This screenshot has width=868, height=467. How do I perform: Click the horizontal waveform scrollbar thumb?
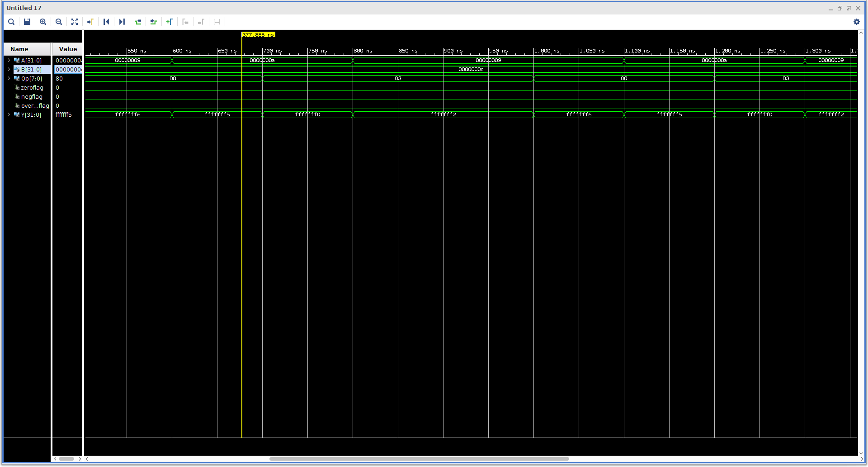[x=419, y=459]
